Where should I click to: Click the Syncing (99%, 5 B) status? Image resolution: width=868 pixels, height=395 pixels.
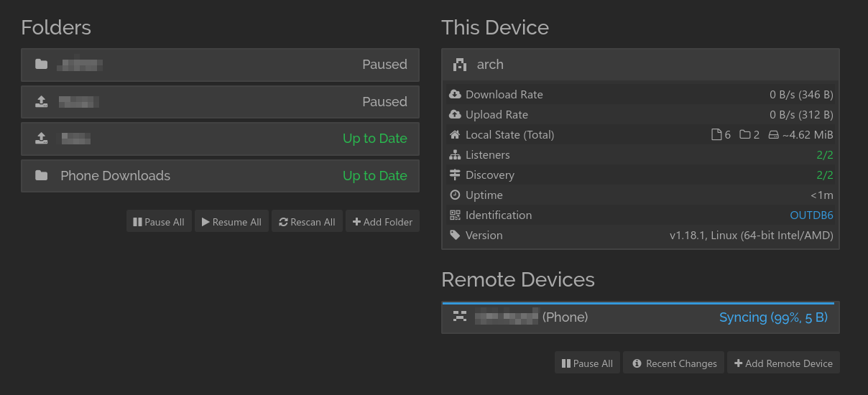773,317
